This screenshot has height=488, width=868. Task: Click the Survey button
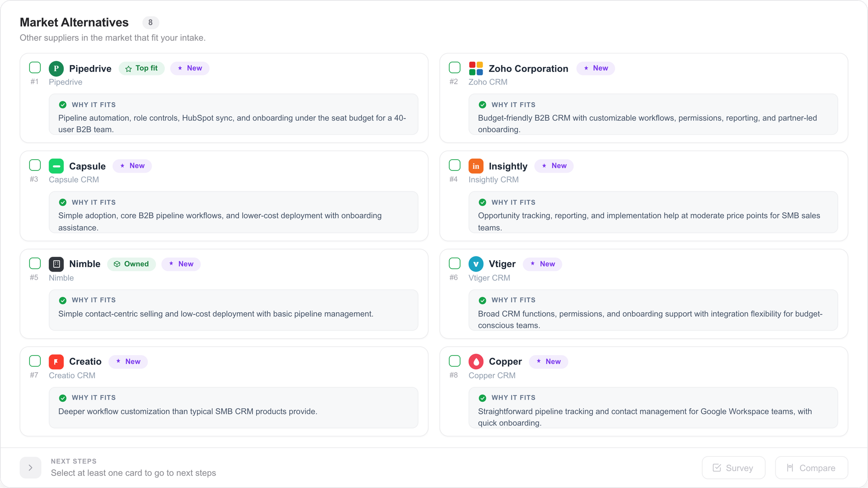click(x=733, y=468)
